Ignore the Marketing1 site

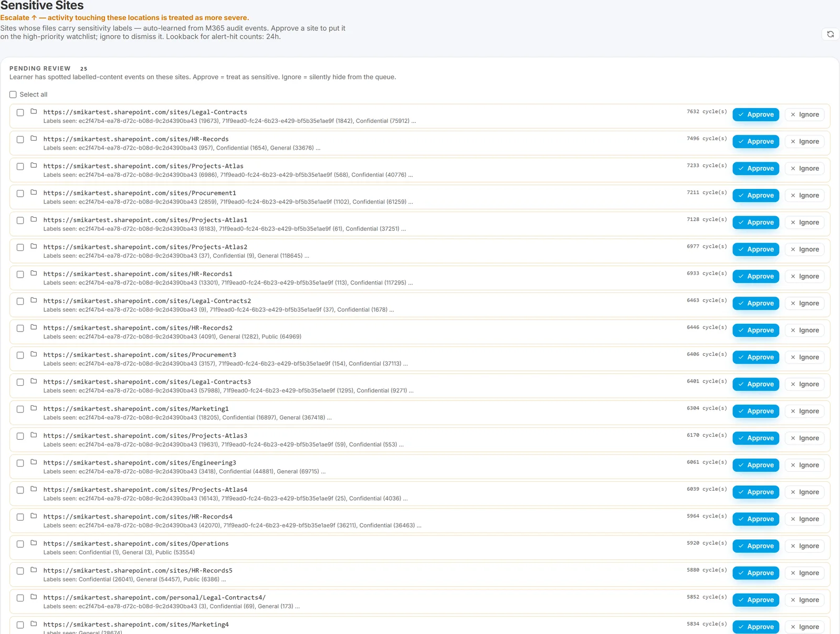804,411
